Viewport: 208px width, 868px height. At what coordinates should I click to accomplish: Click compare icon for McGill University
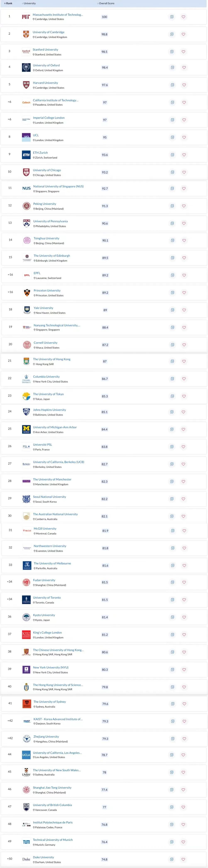tap(172, 531)
